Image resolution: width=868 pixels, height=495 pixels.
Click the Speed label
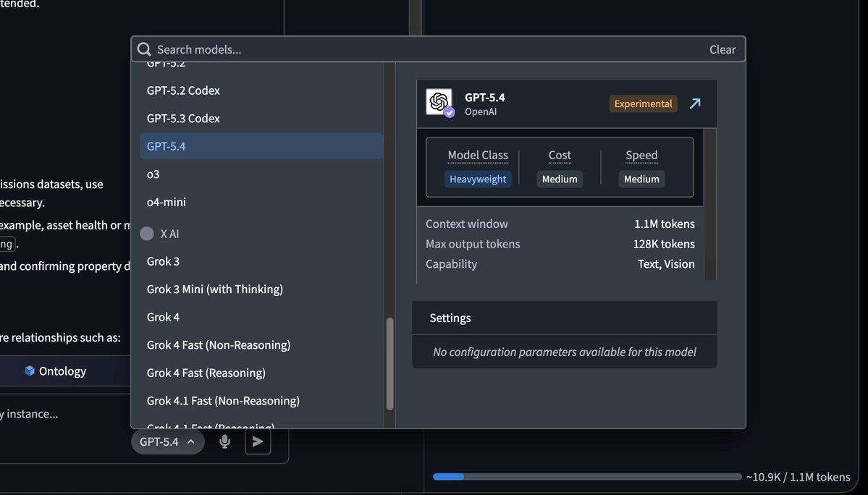click(x=641, y=156)
